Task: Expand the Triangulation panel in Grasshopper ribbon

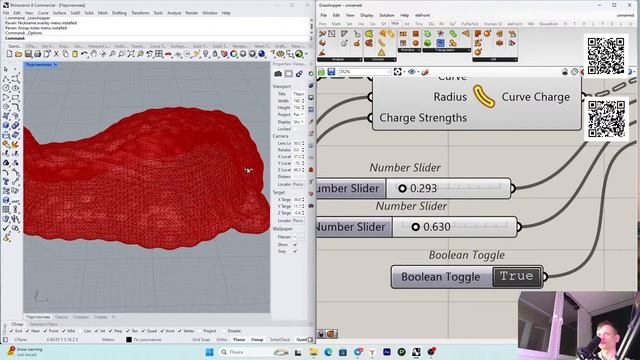Action: [x=447, y=50]
